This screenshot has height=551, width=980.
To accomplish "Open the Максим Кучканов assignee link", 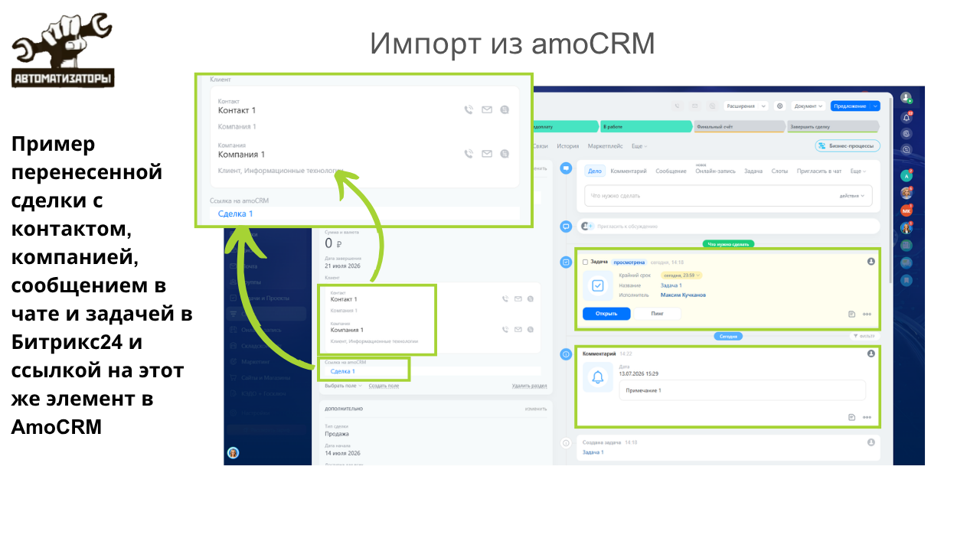I will (x=683, y=295).
